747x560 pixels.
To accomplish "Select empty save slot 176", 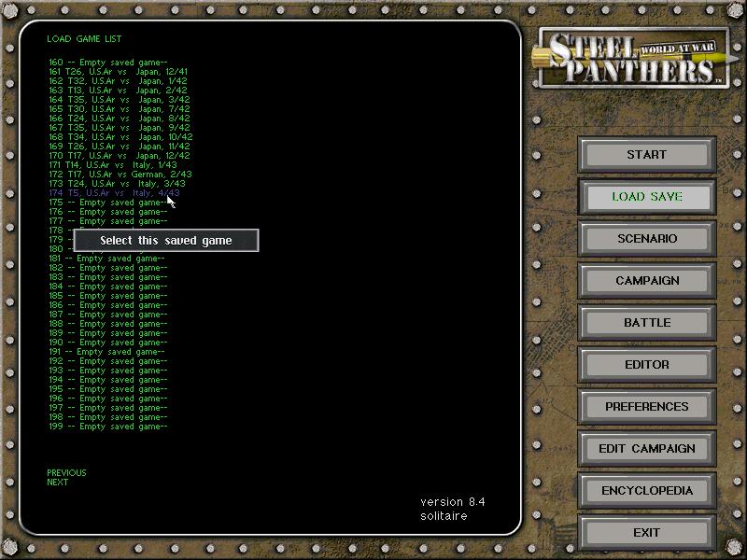I will coord(108,212).
